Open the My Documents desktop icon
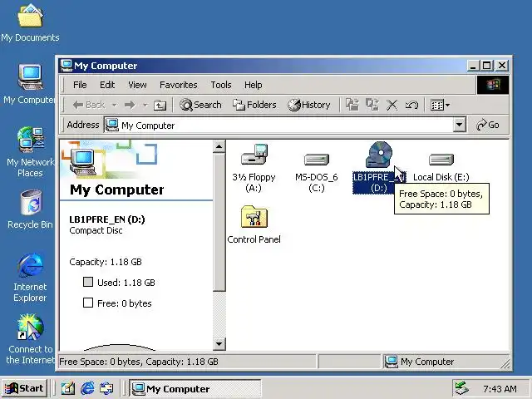This screenshot has width=532, height=399. (30, 23)
